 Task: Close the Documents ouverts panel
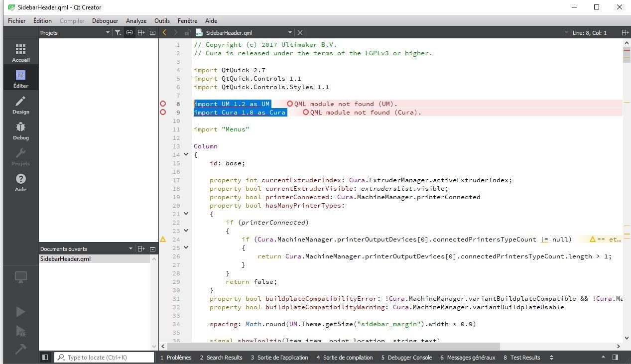152,249
